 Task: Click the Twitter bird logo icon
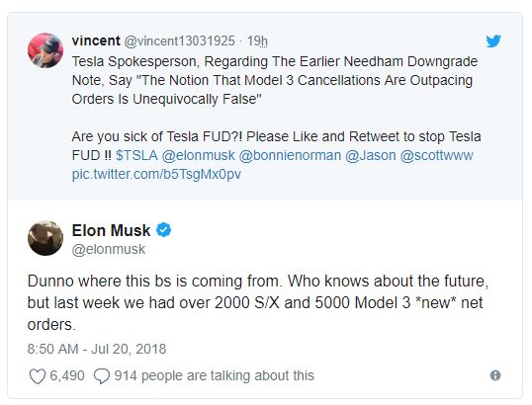(493, 41)
